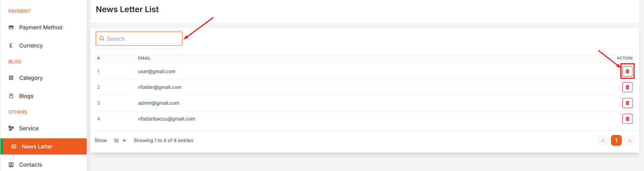Remove rifatbinbaccu@gmail.com using its trash icon

click(x=627, y=119)
